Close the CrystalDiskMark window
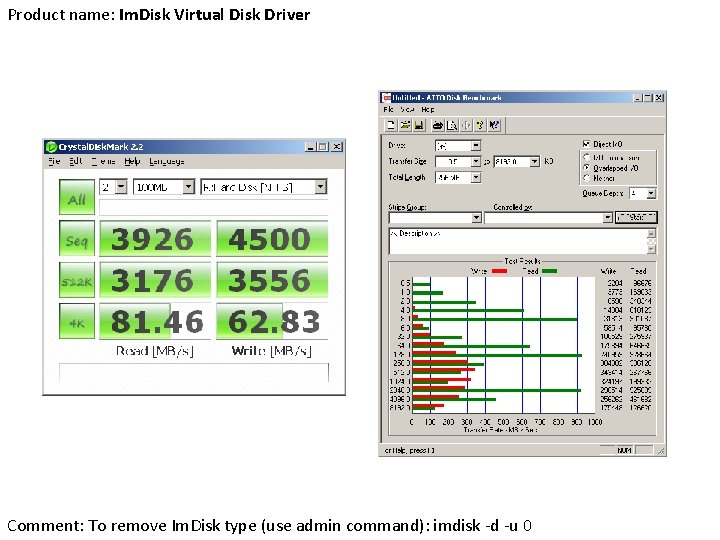 [x=337, y=146]
